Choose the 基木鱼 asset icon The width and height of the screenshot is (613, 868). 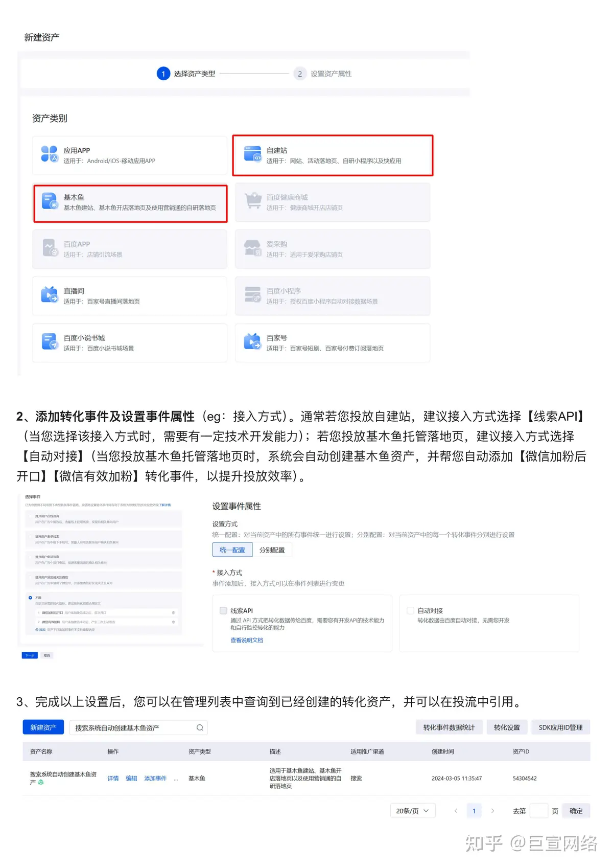pos(50,201)
